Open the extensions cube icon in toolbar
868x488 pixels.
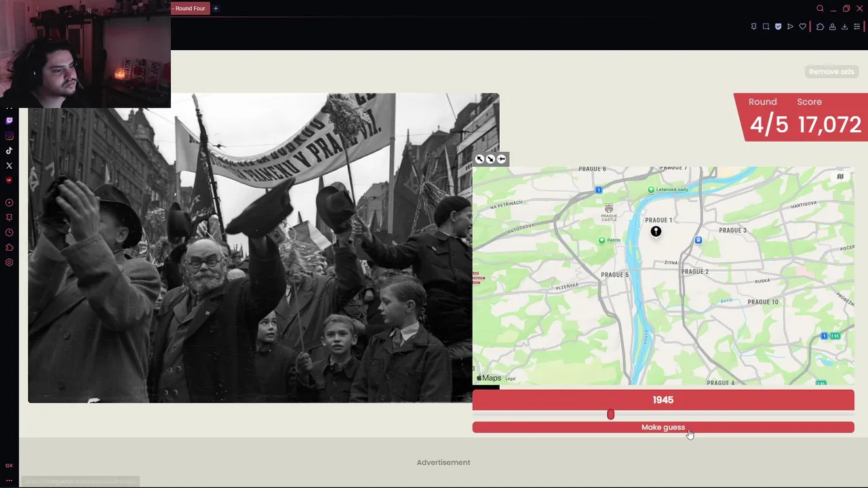820,26
